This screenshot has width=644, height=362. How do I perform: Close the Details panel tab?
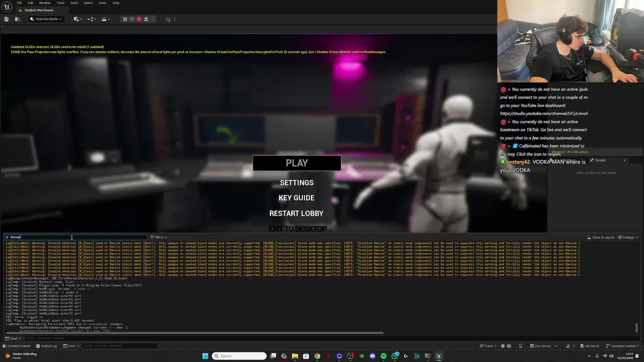pyautogui.click(x=624, y=160)
